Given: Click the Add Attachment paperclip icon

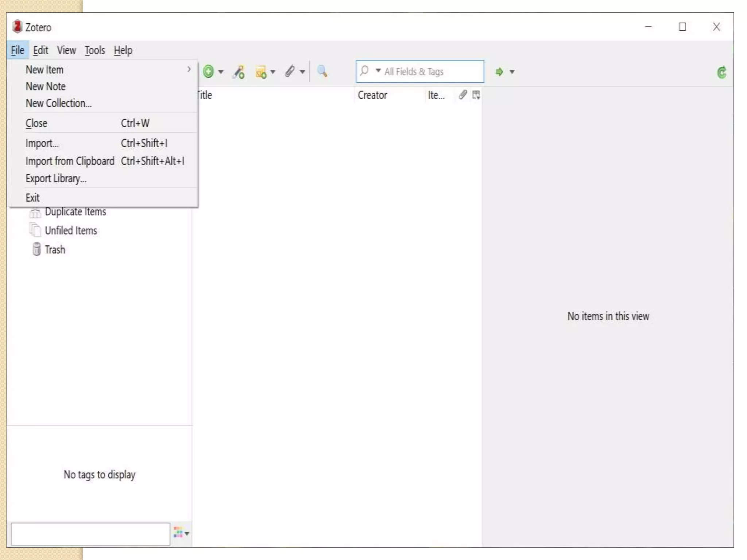Looking at the screenshot, I should pos(290,71).
